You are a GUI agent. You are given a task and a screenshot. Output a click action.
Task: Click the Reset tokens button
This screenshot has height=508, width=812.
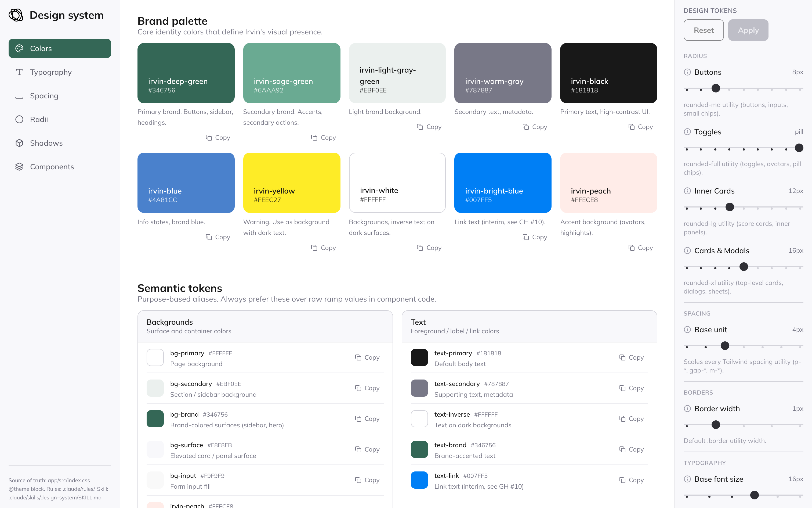point(704,30)
